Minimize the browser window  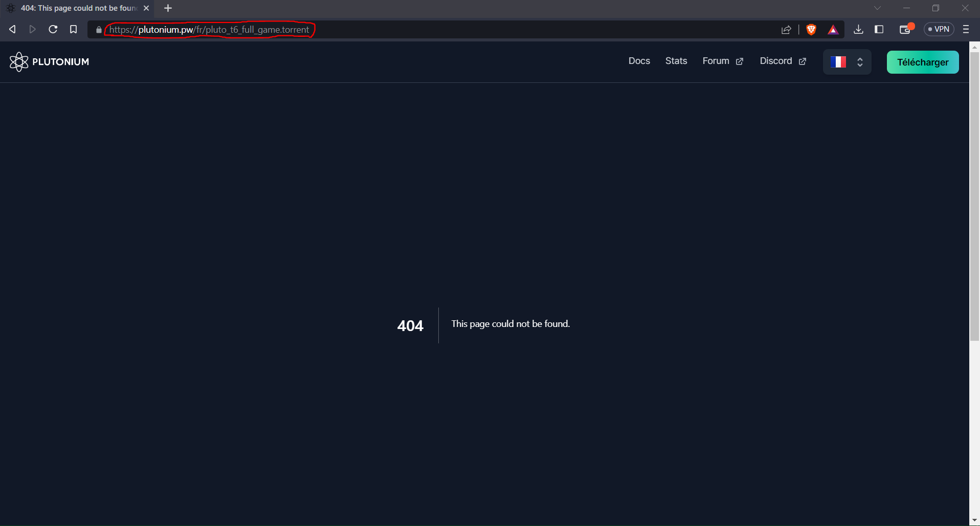pyautogui.click(x=906, y=8)
